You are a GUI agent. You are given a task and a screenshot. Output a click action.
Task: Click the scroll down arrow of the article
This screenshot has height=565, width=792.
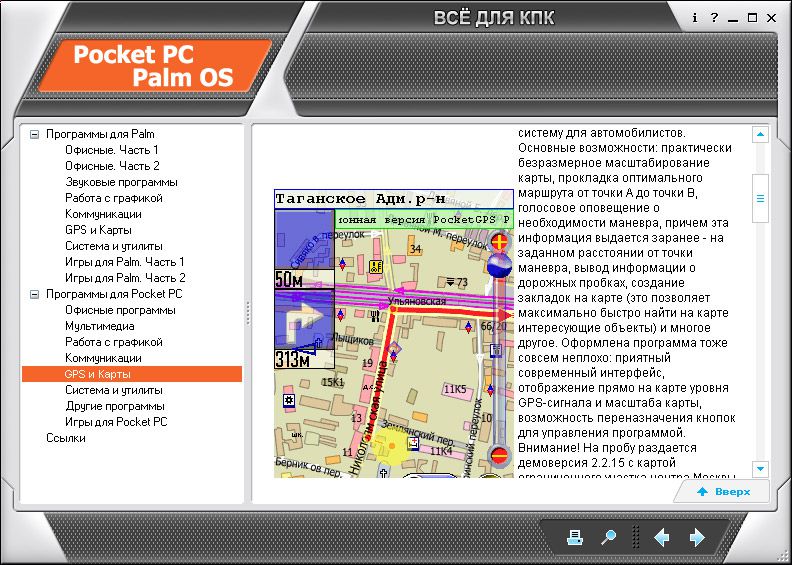pos(760,468)
